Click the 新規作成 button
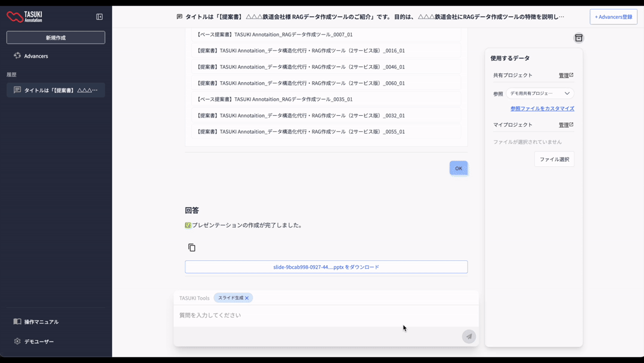 pos(55,38)
